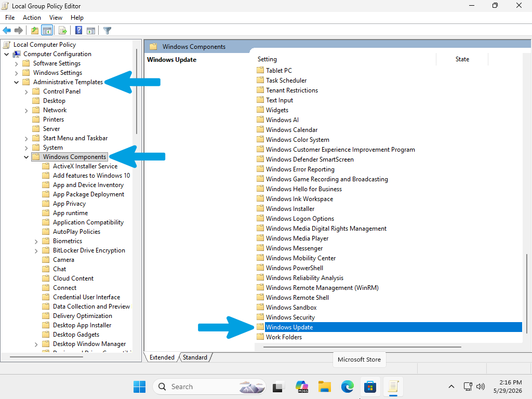
Task: Toggle the Show/Hide Console Tree icon
Action: point(47,31)
